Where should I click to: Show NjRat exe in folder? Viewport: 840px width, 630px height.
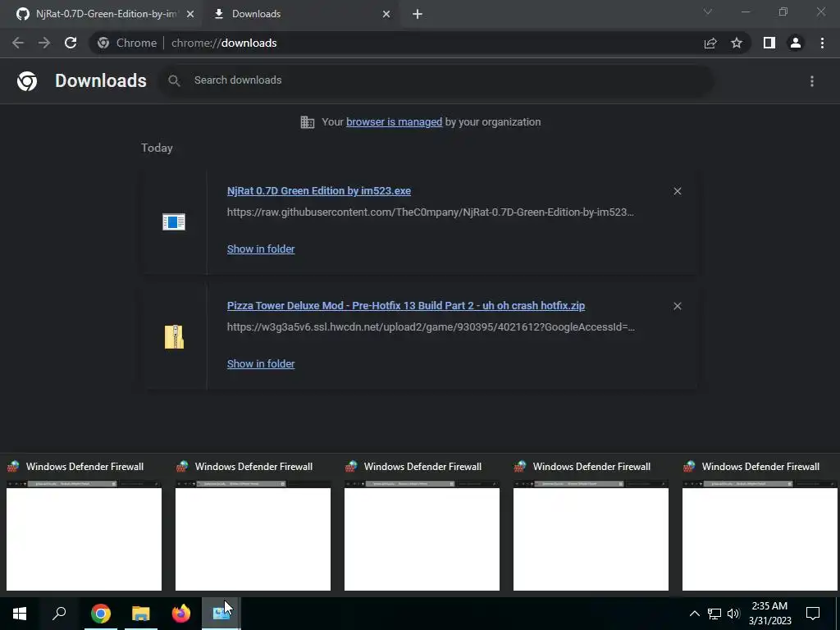coord(261,249)
